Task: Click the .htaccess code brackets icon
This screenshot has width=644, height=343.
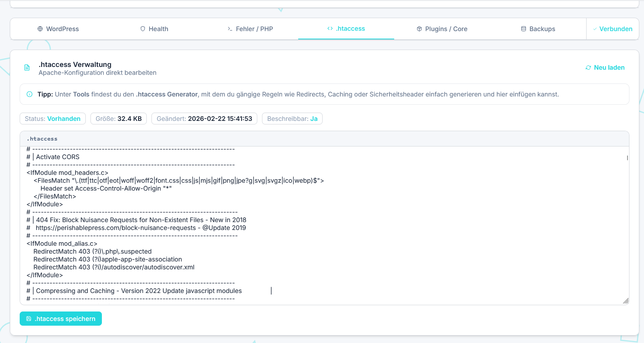Action: pyautogui.click(x=330, y=28)
